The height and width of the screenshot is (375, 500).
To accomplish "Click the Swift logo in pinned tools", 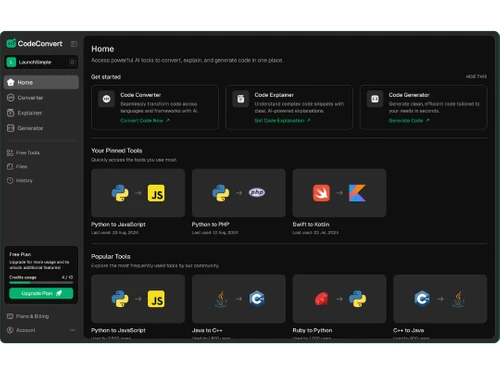I will tap(321, 193).
